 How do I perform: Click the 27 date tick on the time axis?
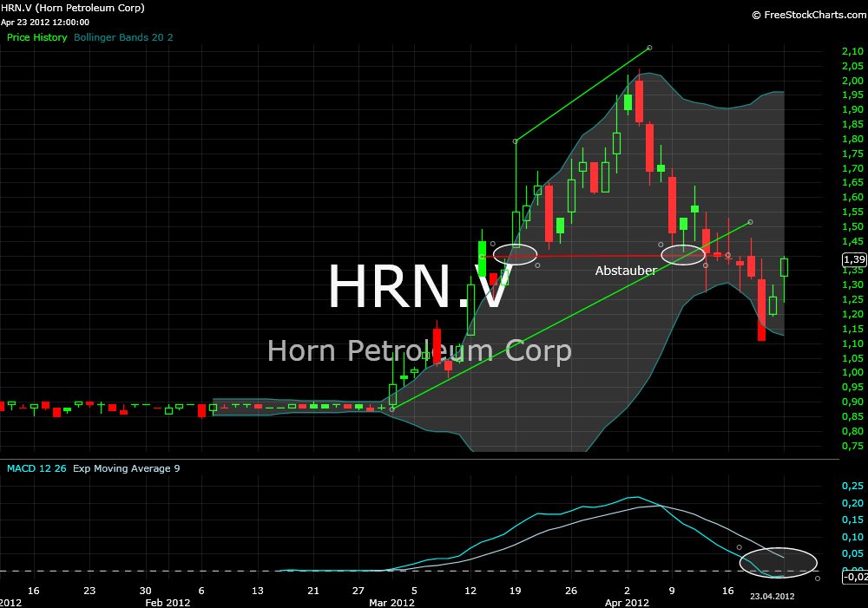point(358,591)
